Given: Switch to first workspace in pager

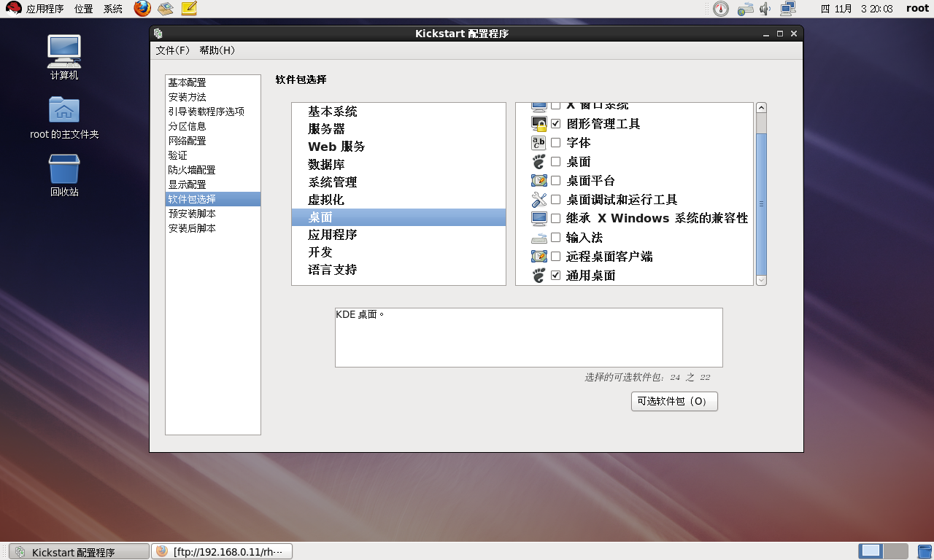Looking at the screenshot, I should tap(871, 551).
